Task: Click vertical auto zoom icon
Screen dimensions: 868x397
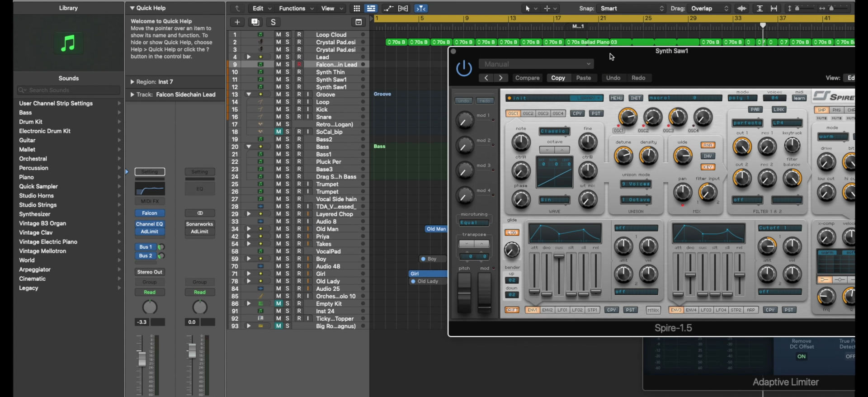Action: (x=760, y=8)
